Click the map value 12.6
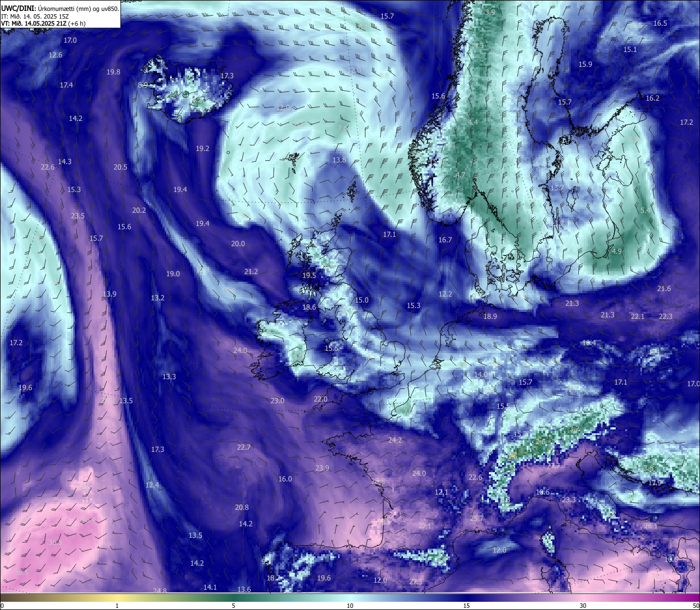The height and width of the screenshot is (610, 700). click(x=55, y=55)
